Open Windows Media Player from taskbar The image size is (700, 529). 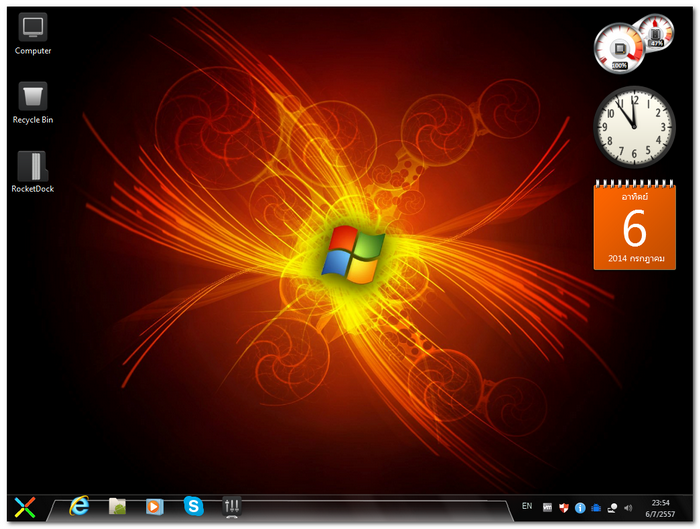[154, 507]
